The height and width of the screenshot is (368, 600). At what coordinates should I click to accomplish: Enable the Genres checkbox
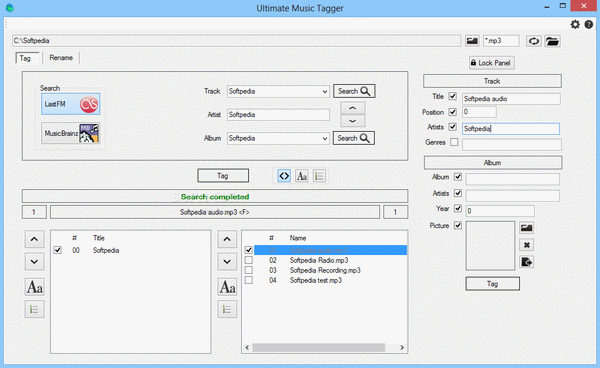[454, 142]
